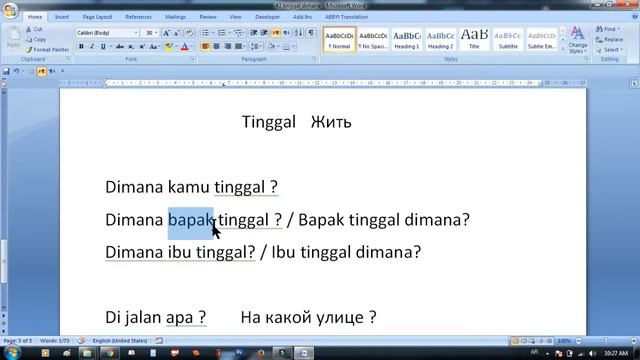Click the red font color button
The image size is (640, 360).
[x=184, y=47]
